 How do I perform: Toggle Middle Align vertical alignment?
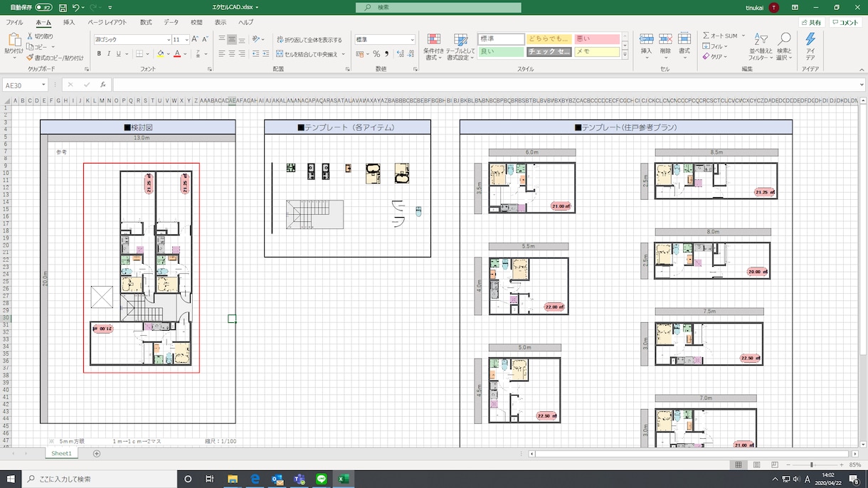point(232,40)
